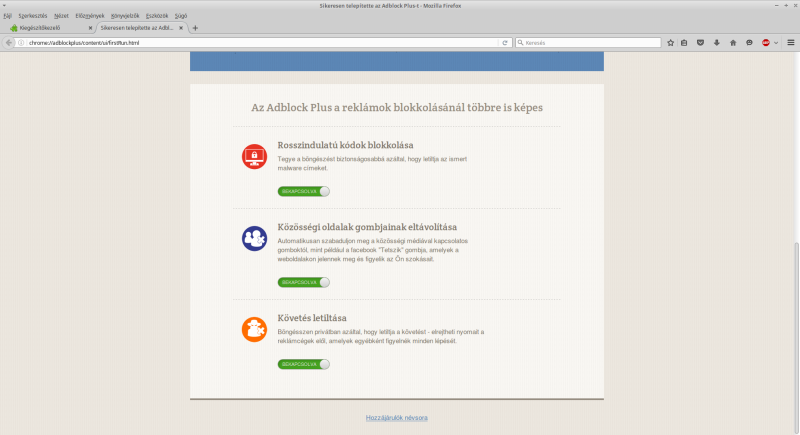800x435 pixels.
Task: Click the orange tracking disable icon
Action: coord(254,329)
